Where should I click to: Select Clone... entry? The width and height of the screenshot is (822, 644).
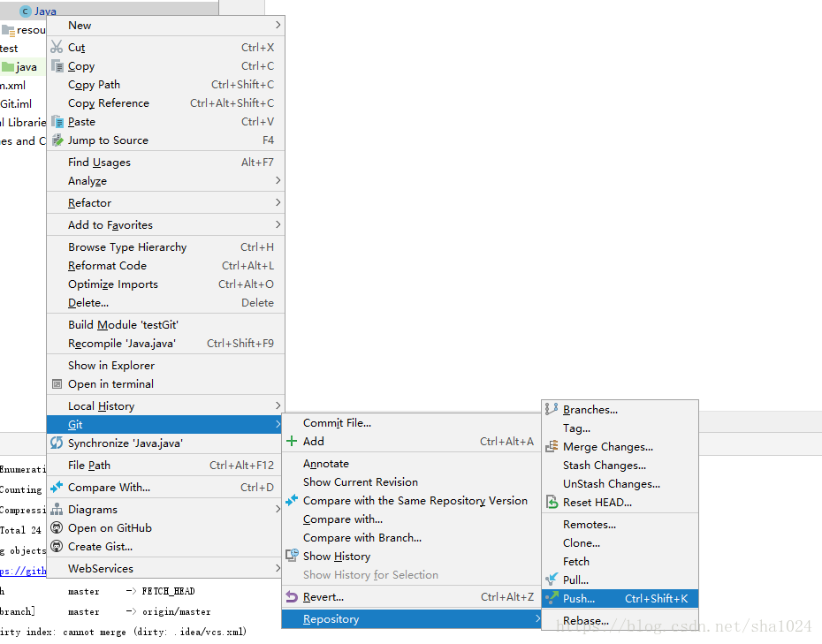[620, 543]
